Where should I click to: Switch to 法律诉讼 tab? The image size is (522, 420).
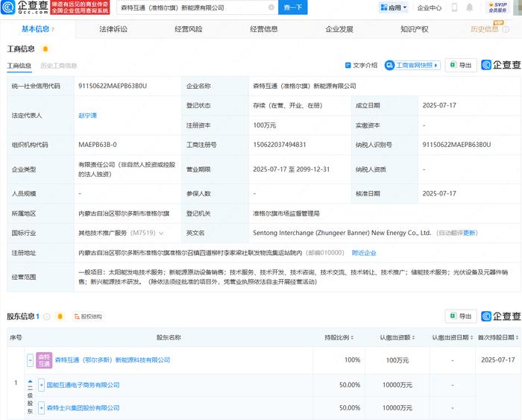tap(113, 29)
